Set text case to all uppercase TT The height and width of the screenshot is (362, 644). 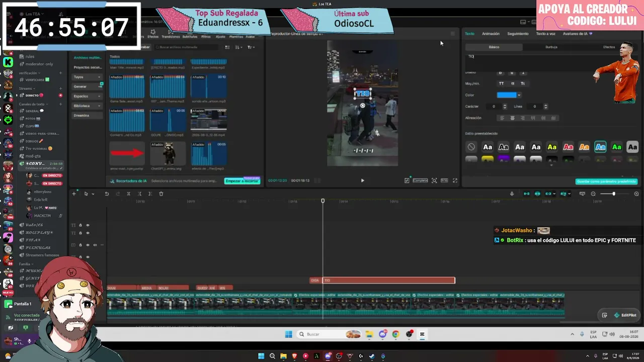point(501,83)
